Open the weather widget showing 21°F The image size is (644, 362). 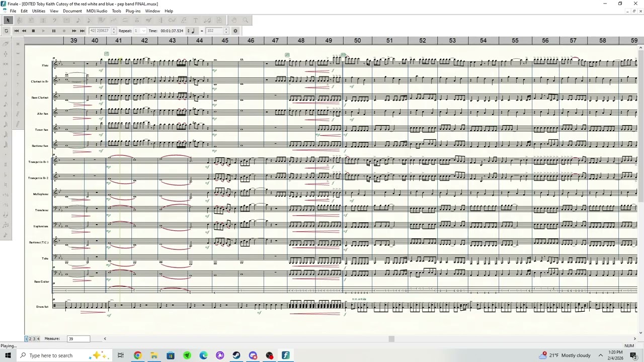point(565,355)
